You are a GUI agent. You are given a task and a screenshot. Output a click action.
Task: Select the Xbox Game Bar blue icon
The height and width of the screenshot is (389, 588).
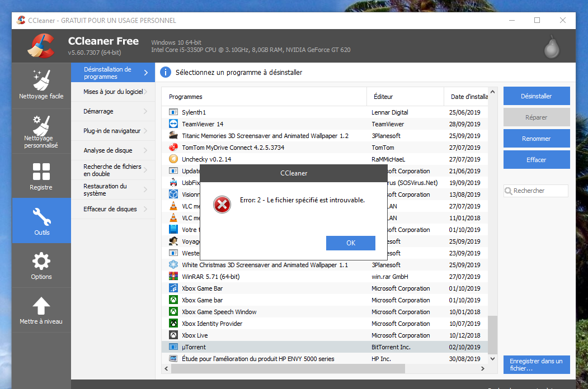point(173,288)
